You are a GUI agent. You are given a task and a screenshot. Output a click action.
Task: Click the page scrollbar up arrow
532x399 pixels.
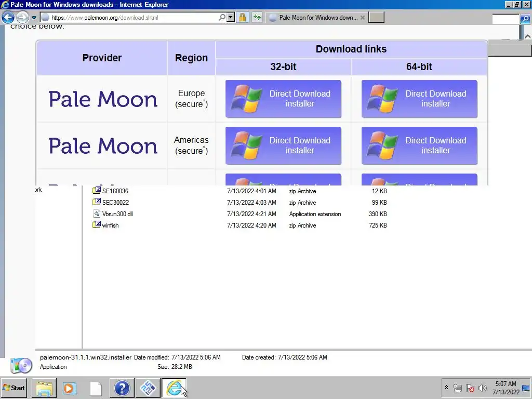(x=528, y=36)
